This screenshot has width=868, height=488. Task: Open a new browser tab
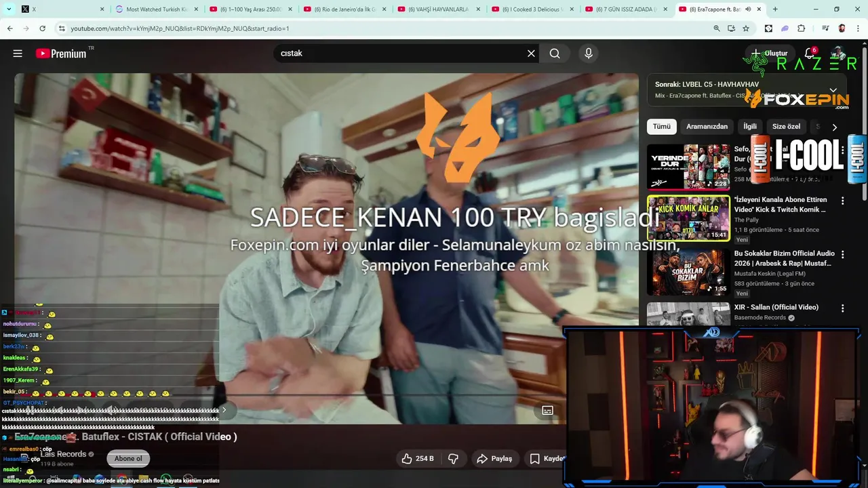point(775,9)
